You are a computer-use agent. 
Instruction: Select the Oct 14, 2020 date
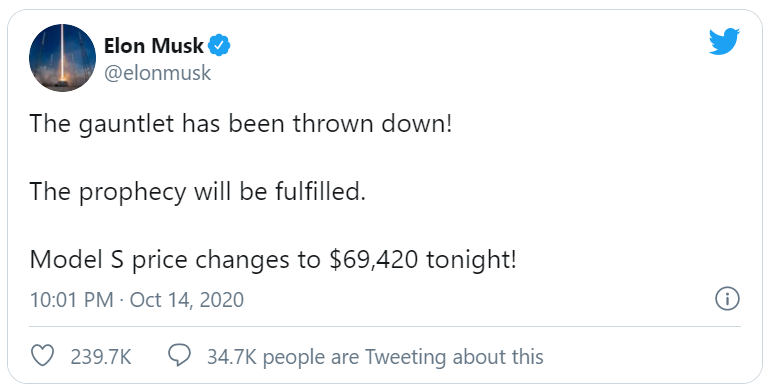(x=187, y=300)
